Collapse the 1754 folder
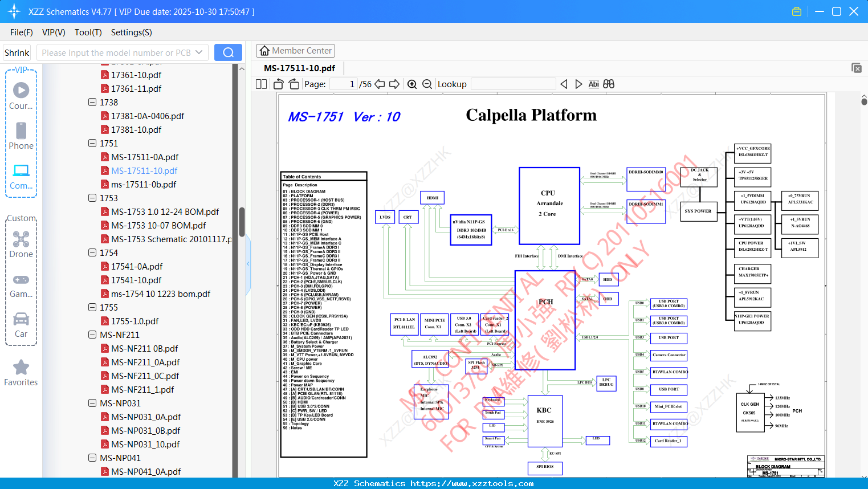The image size is (868, 489). coord(92,252)
